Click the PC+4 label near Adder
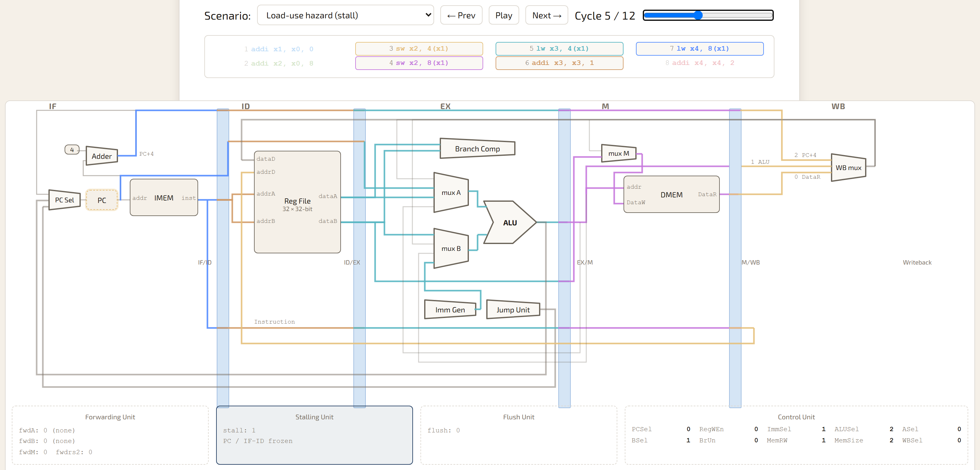Viewport: 980px width, 470px height. point(147,154)
